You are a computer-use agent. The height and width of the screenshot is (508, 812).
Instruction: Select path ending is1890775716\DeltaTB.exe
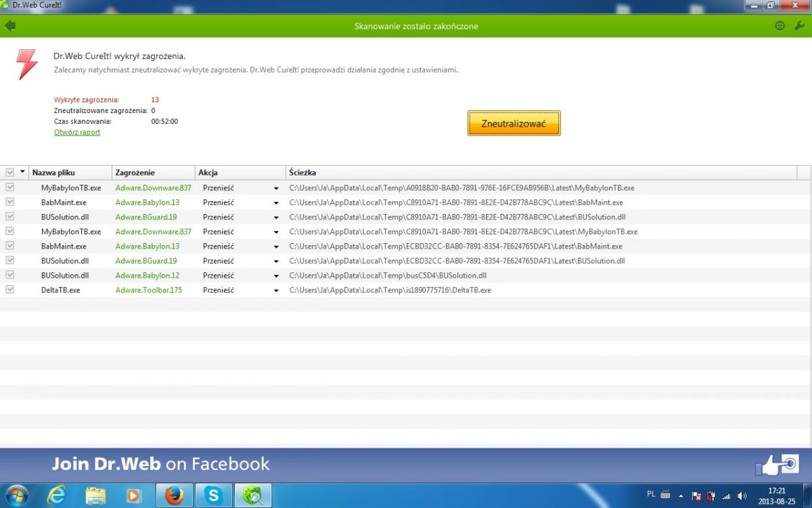(x=390, y=290)
